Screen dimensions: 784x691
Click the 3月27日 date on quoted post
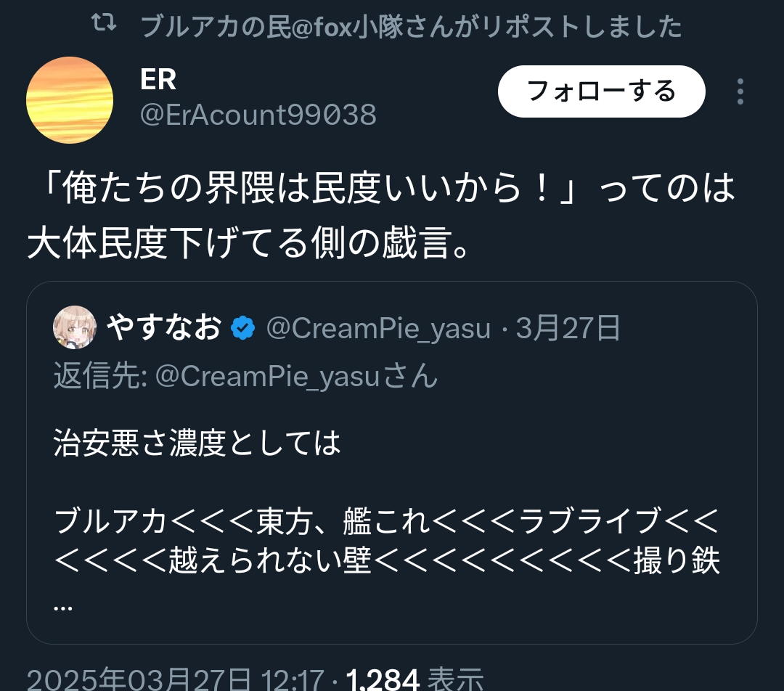pos(568,330)
